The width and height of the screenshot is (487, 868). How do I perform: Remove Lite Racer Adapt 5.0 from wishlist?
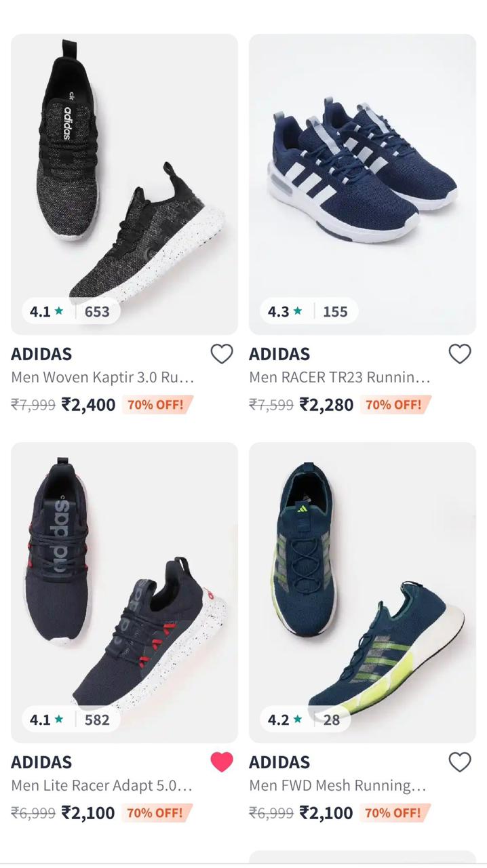[222, 762]
